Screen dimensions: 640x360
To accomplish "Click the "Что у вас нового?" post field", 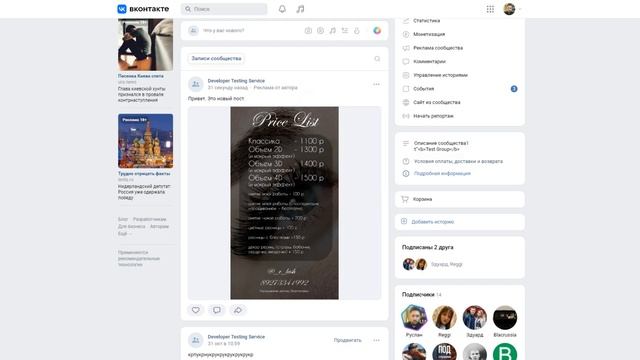I will 224,31.
